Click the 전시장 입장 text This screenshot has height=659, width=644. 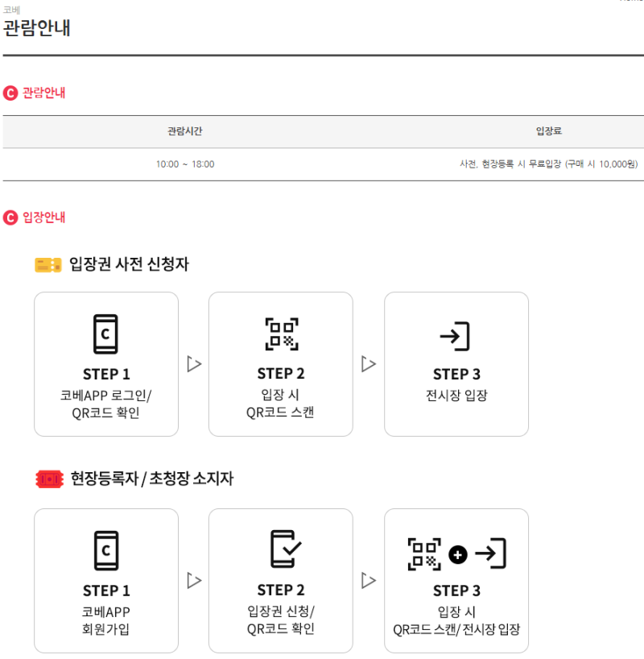456,396
